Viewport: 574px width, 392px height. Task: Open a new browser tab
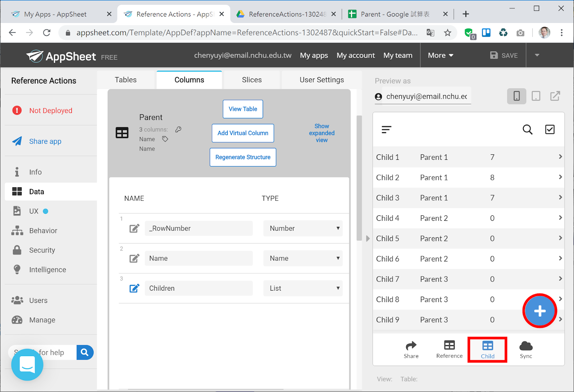click(466, 14)
